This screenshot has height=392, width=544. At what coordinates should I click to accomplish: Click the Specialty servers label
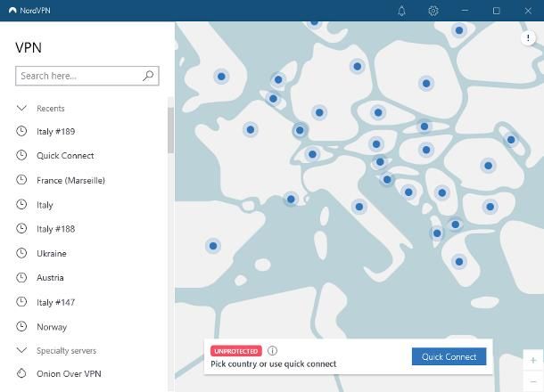(x=67, y=350)
